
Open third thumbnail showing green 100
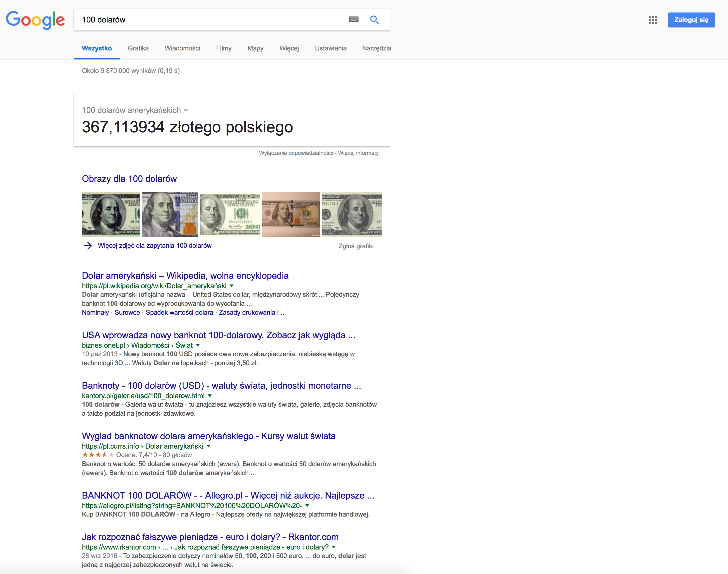tap(230, 214)
